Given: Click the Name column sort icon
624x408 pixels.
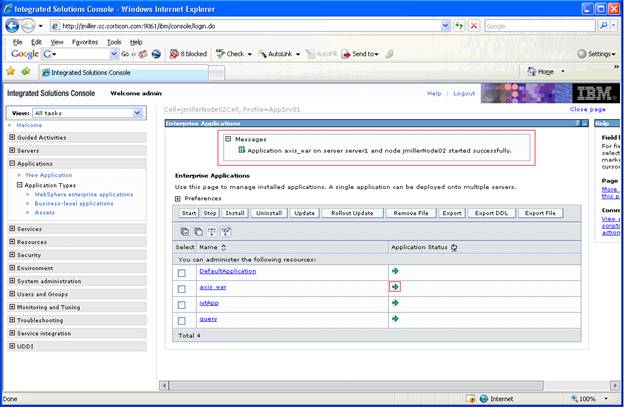Looking at the screenshot, I should (223, 247).
